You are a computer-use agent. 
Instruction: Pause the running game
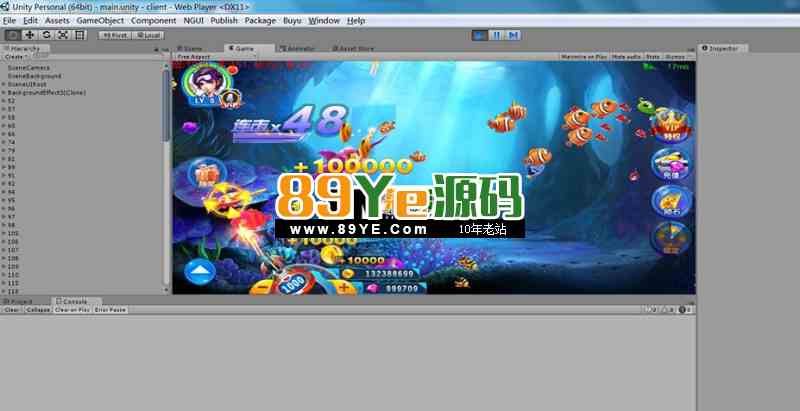coord(496,35)
